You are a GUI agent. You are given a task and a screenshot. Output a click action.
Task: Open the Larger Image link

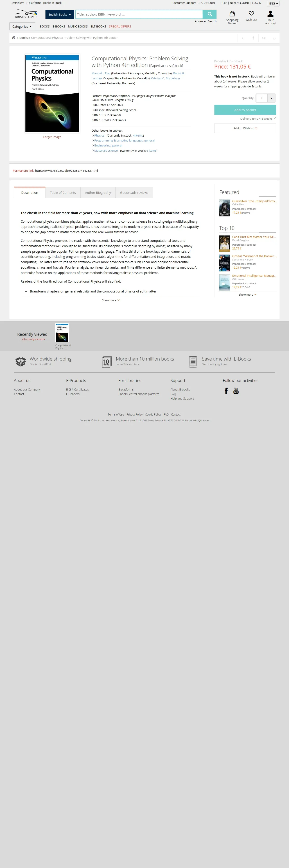[x=52, y=137]
